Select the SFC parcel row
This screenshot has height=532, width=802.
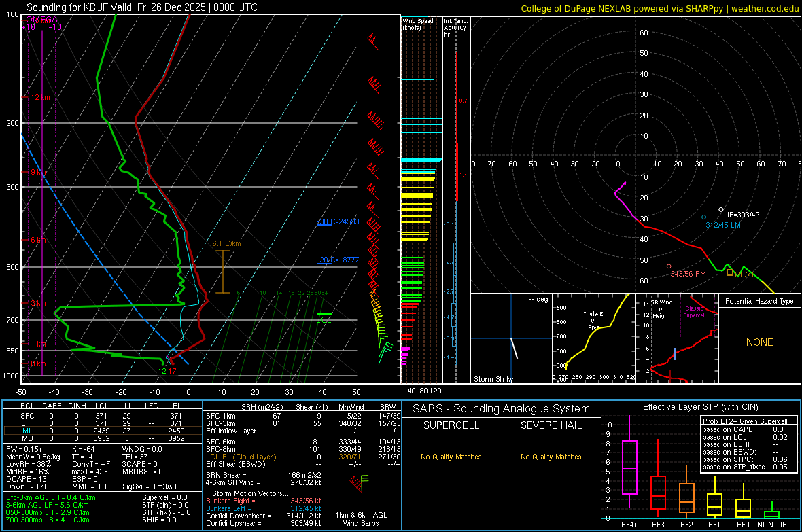103,416
